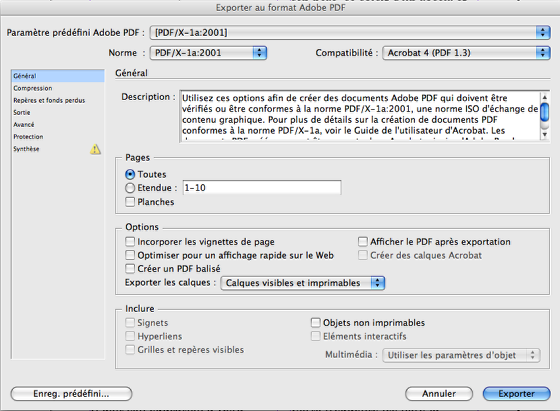Go to the Sortie section
The image size is (560, 411).
click(58, 112)
